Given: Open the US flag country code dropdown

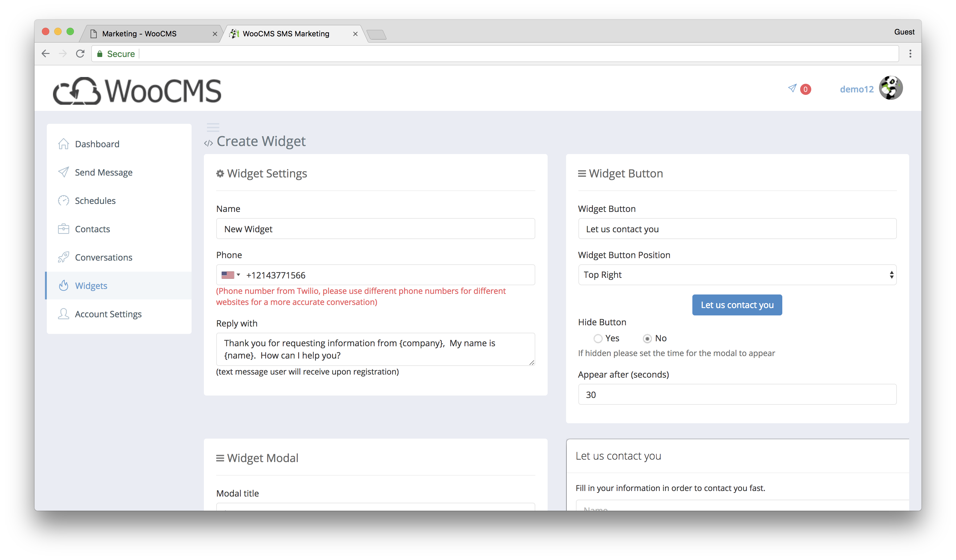Looking at the screenshot, I should [231, 275].
